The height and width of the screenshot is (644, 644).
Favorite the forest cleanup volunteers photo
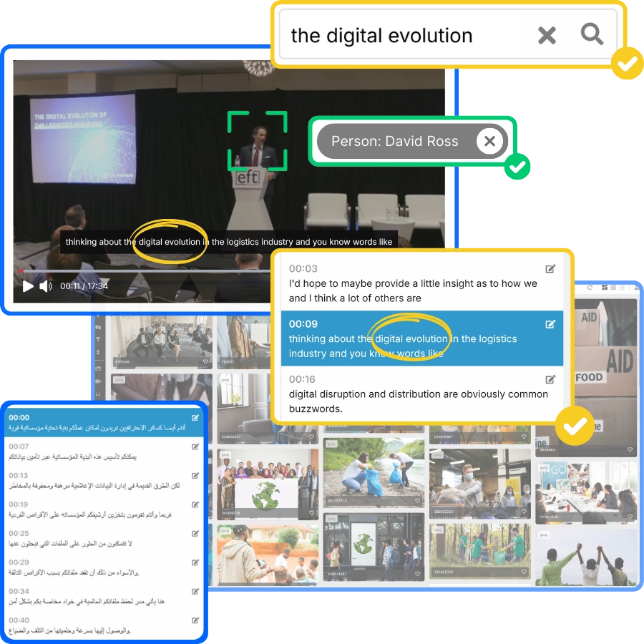[524, 572]
